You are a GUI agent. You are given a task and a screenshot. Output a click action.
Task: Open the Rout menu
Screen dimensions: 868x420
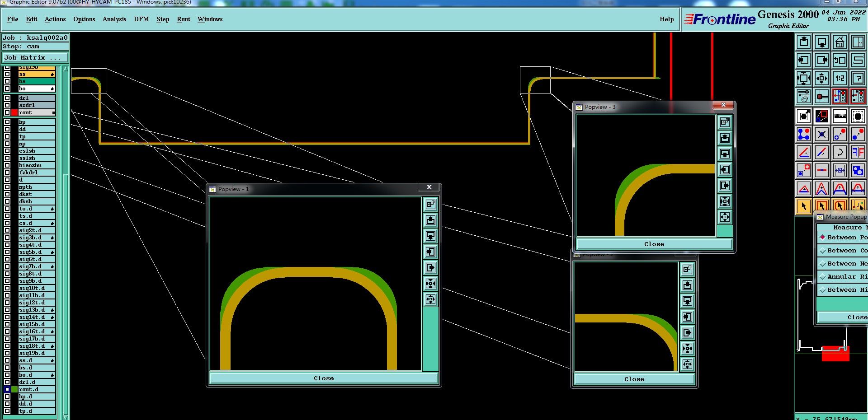point(184,19)
